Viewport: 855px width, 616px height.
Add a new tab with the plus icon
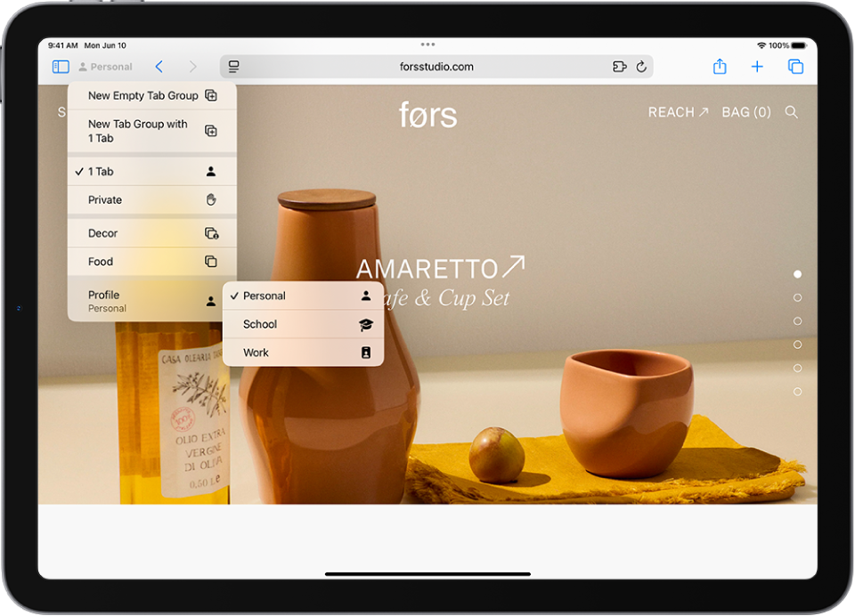[757, 67]
